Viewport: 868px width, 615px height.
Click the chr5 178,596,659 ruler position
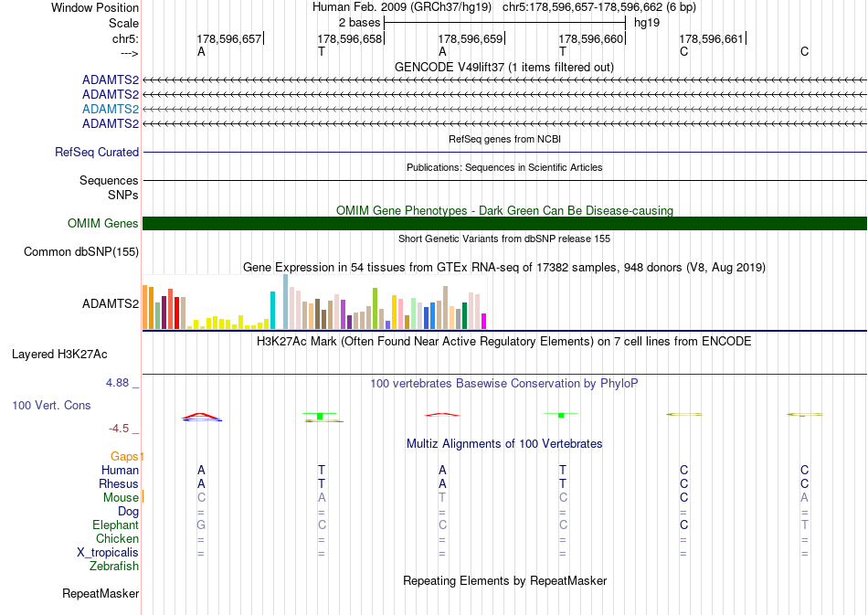pyautogui.click(x=471, y=38)
